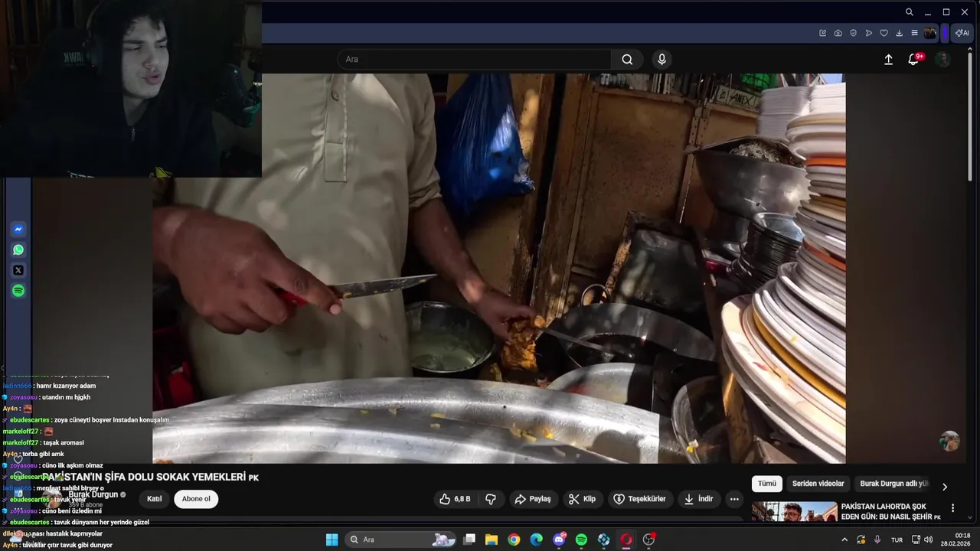Open browser easy setup sliders icon
The image size is (980, 551).
click(x=914, y=33)
